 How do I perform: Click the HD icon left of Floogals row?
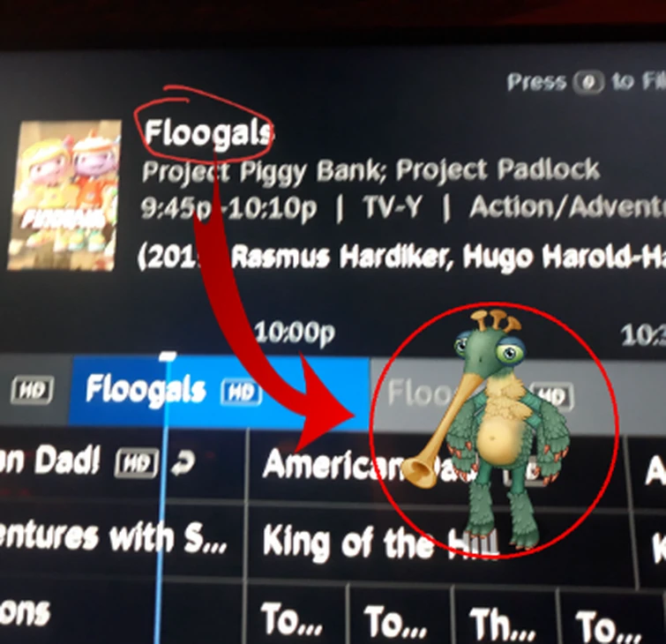(x=33, y=389)
